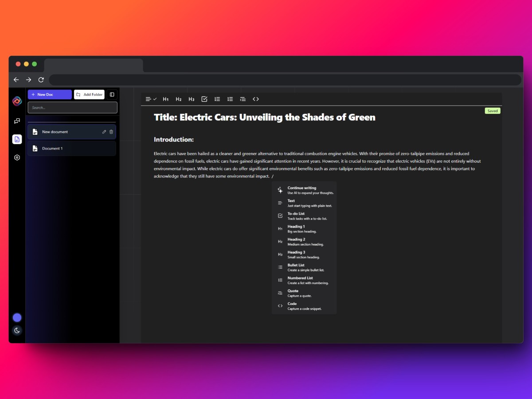Image resolution: width=532 pixels, height=399 pixels.
Task: Click the pencil edit icon on New document
Action: (104, 132)
